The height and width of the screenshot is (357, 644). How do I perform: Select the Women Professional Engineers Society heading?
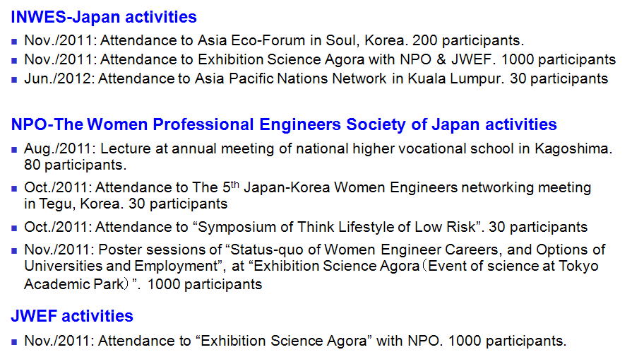coord(284,125)
